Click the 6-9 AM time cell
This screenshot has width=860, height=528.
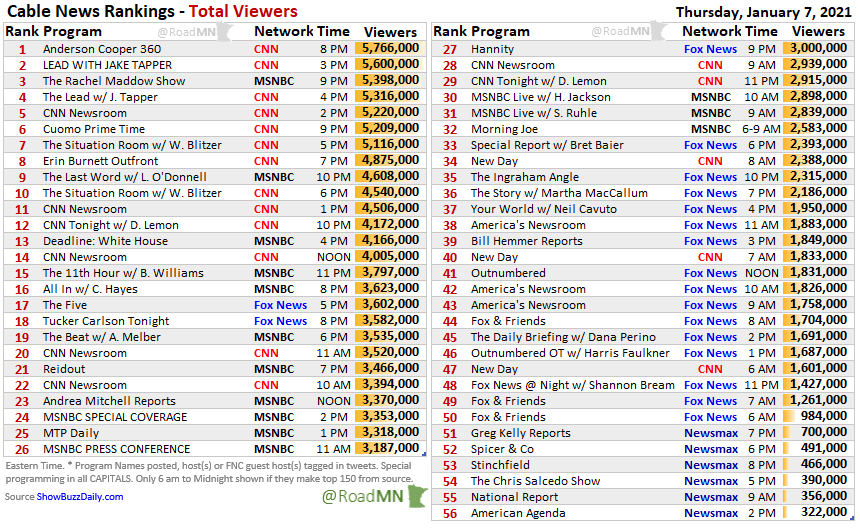(x=761, y=129)
